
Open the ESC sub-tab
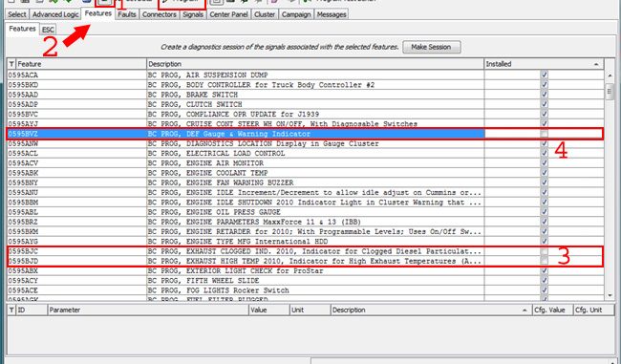48,30
